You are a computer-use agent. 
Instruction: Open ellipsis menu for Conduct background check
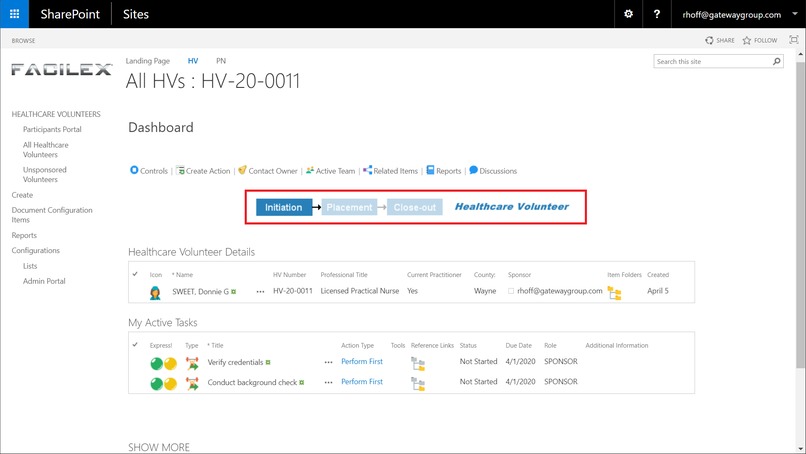[x=328, y=382]
